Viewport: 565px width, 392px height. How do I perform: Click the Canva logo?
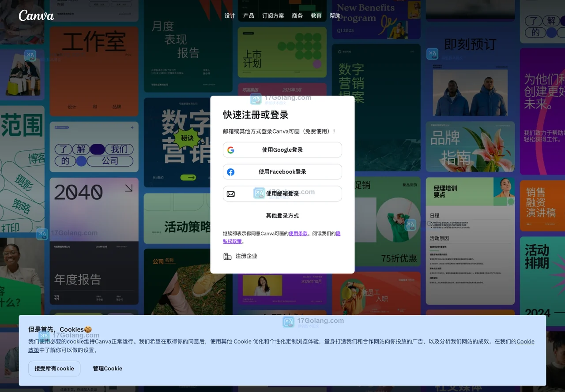(36, 15)
